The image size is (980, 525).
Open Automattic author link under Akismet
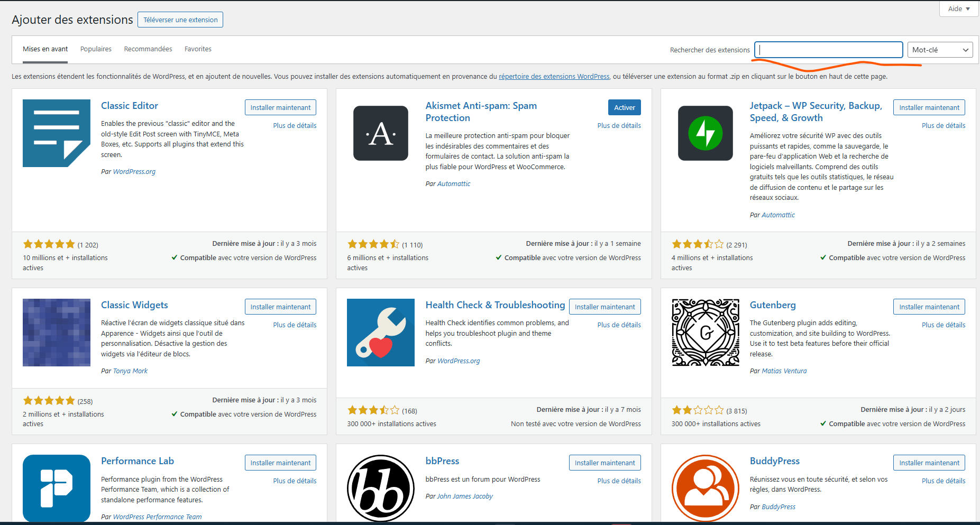click(x=454, y=183)
